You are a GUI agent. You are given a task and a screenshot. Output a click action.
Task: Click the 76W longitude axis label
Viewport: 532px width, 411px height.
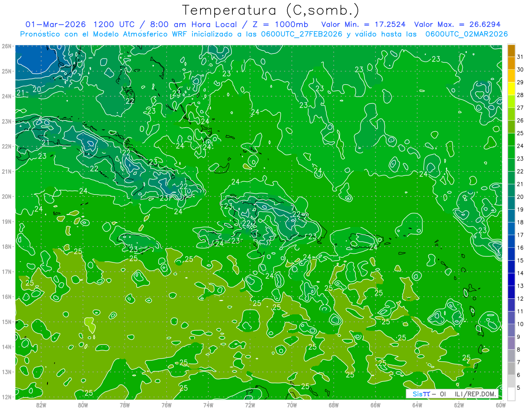pos(166,404)
